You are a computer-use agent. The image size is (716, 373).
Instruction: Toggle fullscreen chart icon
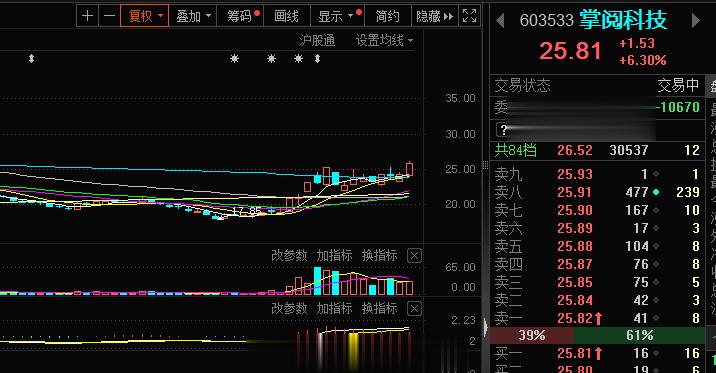click(469, 16)
